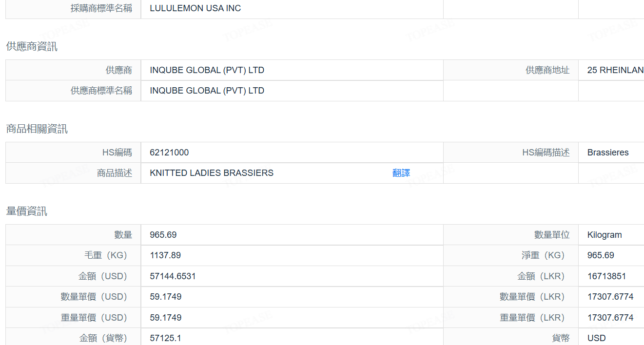Select the KNITTED LADIES BRASSIERS description text
Viewport: 644px width, 345px height.
(x=212, y=173)
